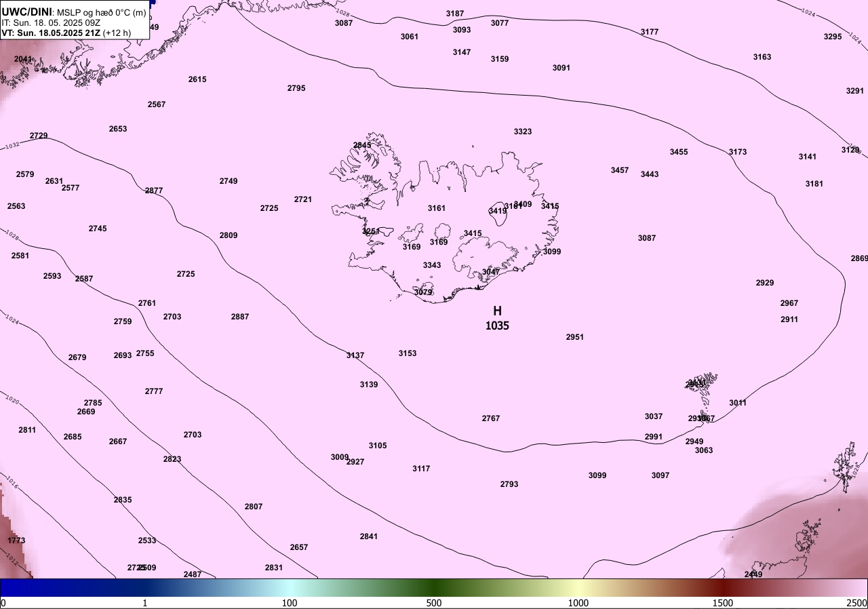Viewport: 868px width, 609px height.
Task: Pick the dark red-brown section of the color bar
Action: point(723,587)
